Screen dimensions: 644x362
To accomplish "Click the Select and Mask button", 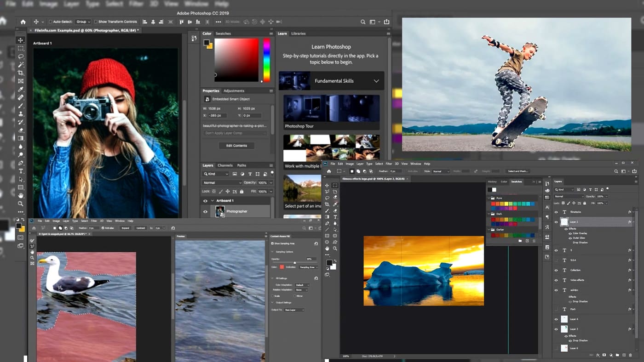I will tap(517, 171).
